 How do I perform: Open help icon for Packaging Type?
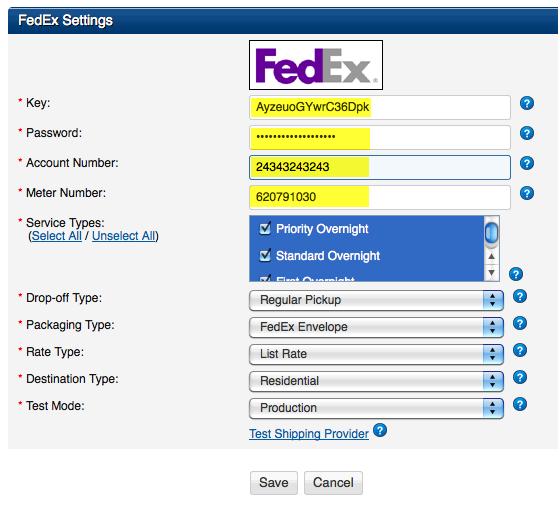click(x=520, y=323)
